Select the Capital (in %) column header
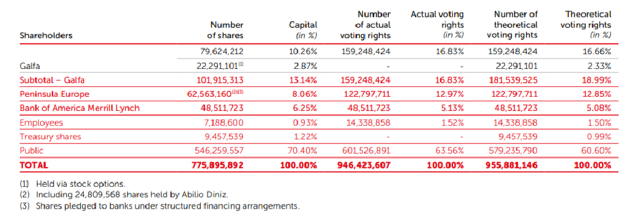 click(x=303, y=30)
